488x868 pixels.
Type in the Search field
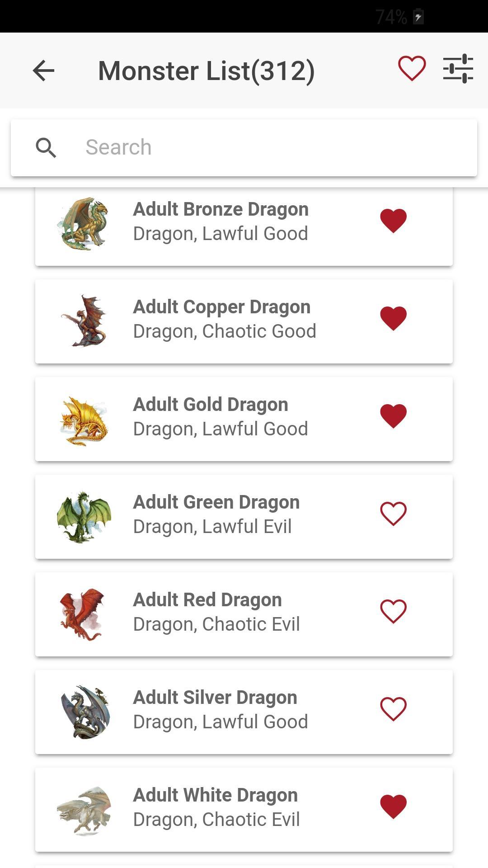pos(271,147)
